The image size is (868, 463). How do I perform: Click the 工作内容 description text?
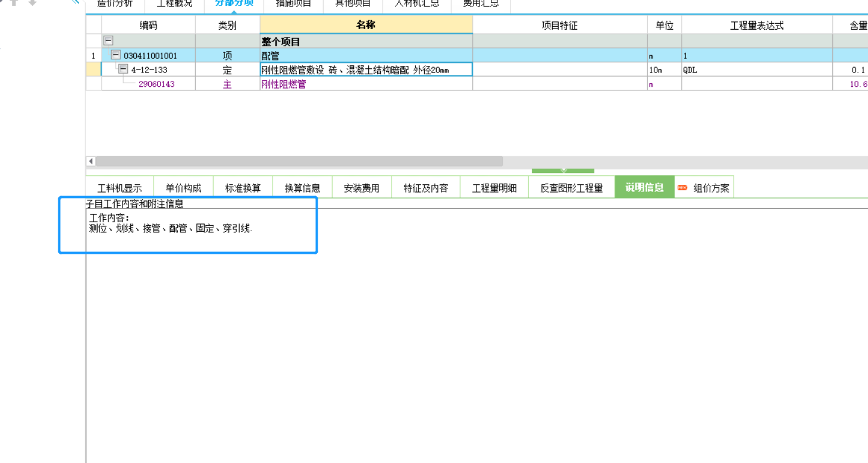pos(109,218)
